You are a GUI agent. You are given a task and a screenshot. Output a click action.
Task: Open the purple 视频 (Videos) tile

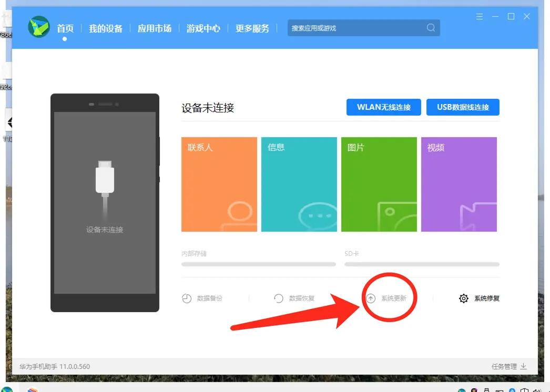[459, 184]
